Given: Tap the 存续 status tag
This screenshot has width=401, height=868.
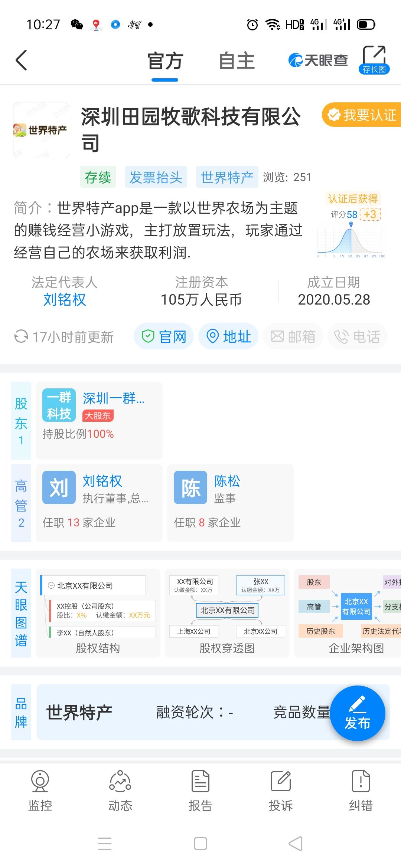Looking at the screenshot, I should [98, 177].
